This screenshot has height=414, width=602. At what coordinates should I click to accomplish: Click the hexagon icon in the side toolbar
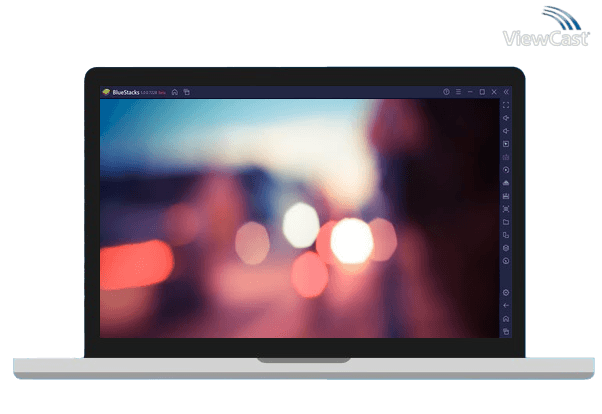[x=506, y=248]
